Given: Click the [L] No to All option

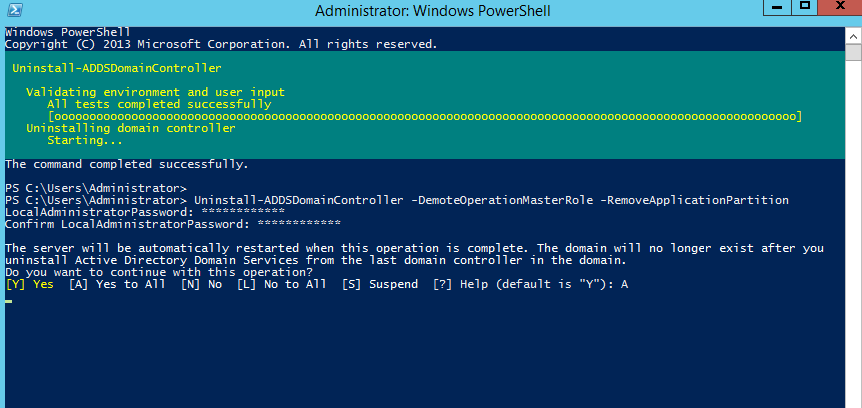Looking at the screenshot, I should pos(281,284).
